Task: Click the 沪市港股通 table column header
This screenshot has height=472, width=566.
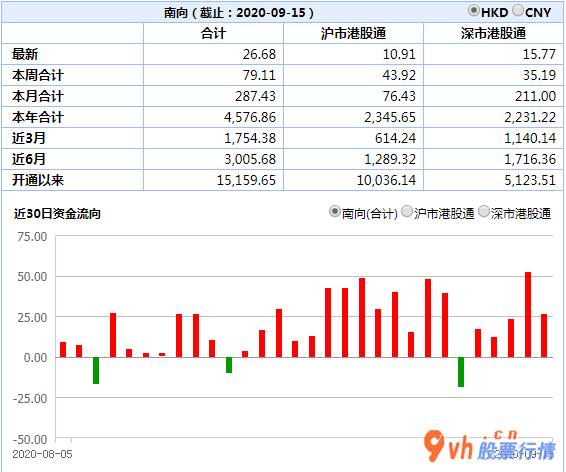Action: coord(353,33)
